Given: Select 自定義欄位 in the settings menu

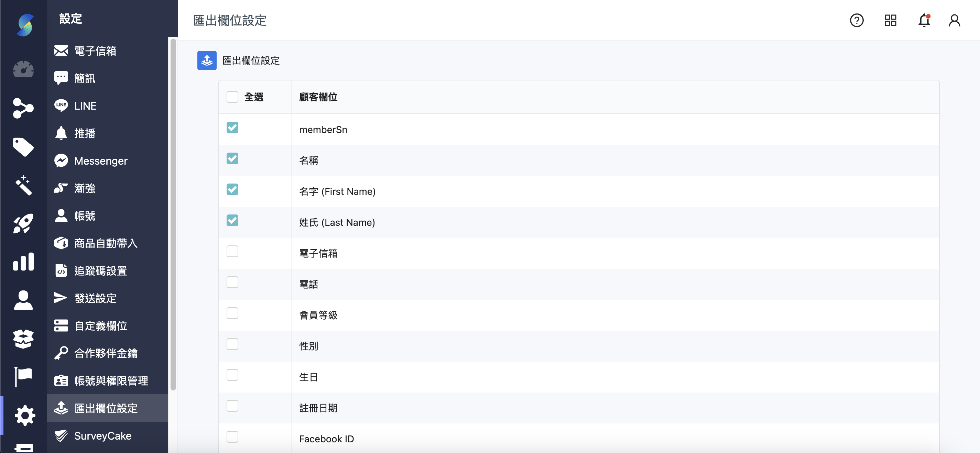Looking at the screenshot, I should pyautogui.click(x=100, y=325).
